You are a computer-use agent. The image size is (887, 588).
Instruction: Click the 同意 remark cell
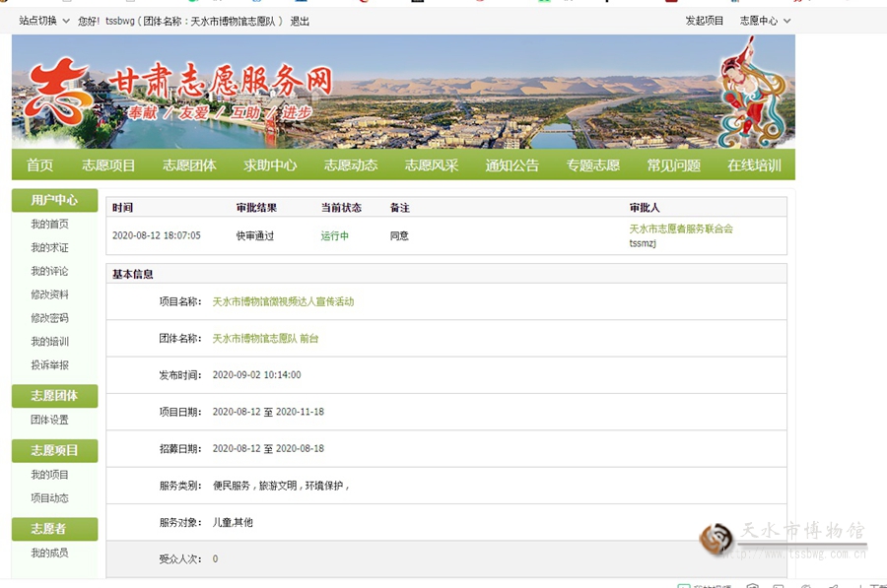pyautogui.click(x=399, y=235)
